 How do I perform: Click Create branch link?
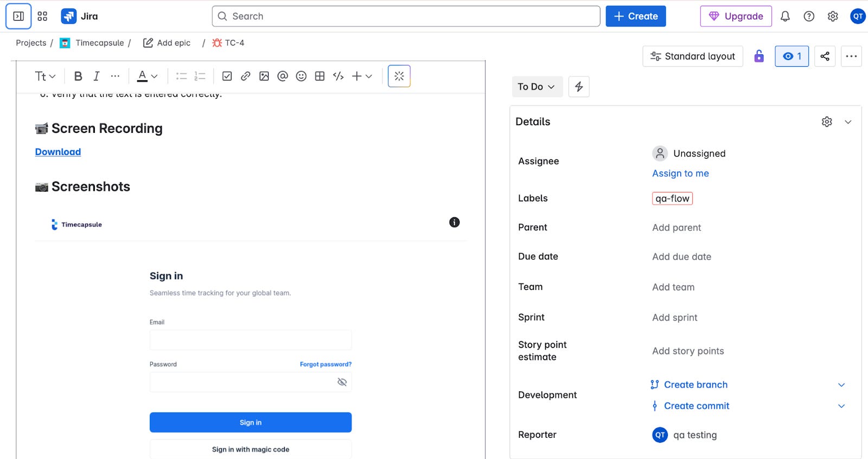click(695, 385)
